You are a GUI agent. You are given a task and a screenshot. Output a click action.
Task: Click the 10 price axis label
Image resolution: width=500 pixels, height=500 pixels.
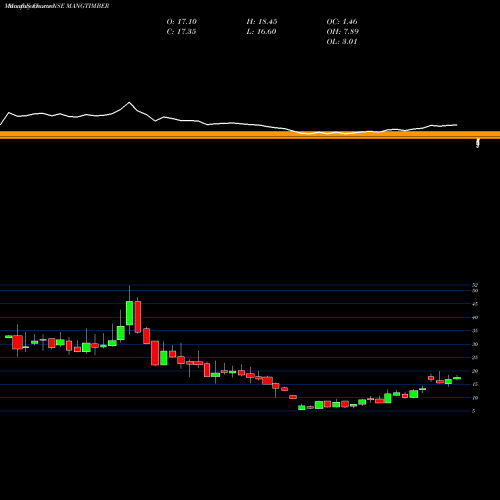tap(475, 398)
